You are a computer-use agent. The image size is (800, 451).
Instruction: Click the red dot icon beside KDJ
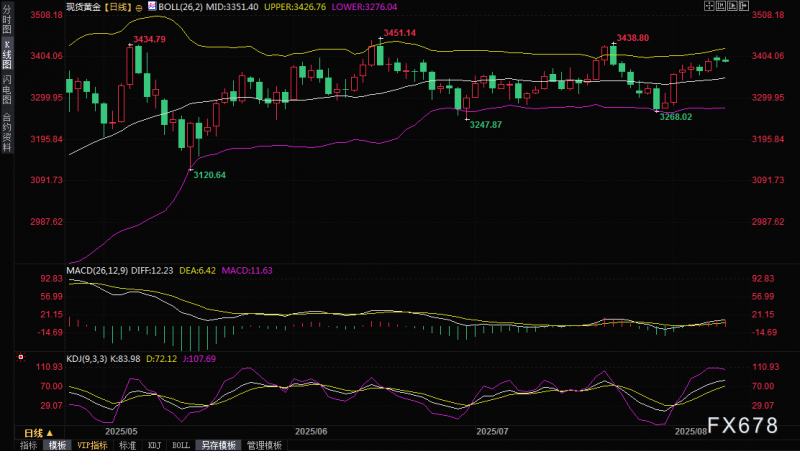(x=21, y=357)
